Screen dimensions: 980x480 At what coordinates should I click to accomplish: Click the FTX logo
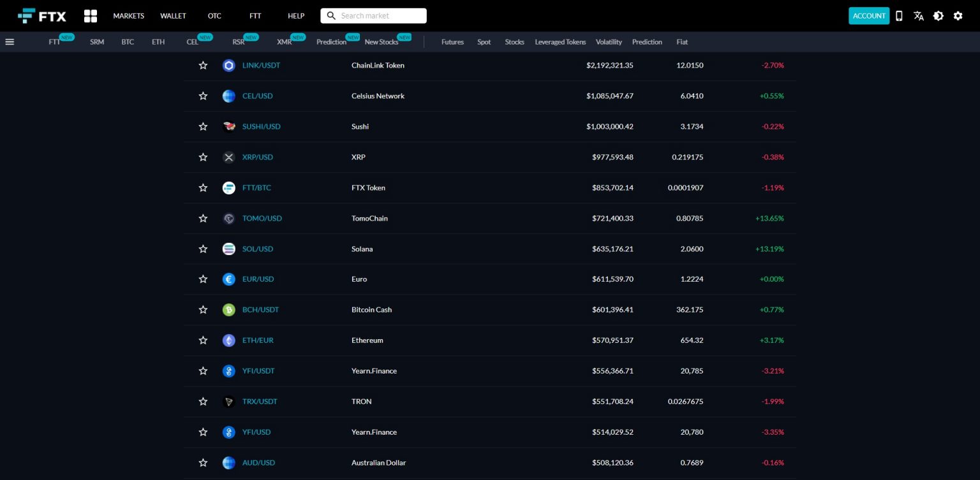(x=42, y=16)
